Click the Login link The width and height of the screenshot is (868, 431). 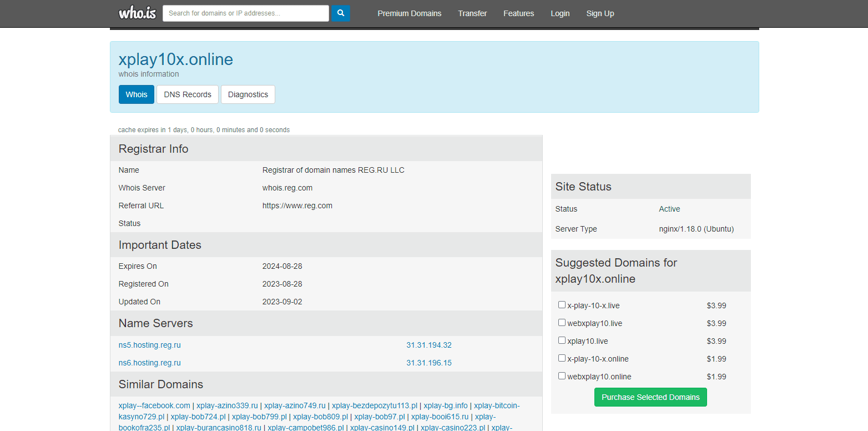(x=560, y=13)
